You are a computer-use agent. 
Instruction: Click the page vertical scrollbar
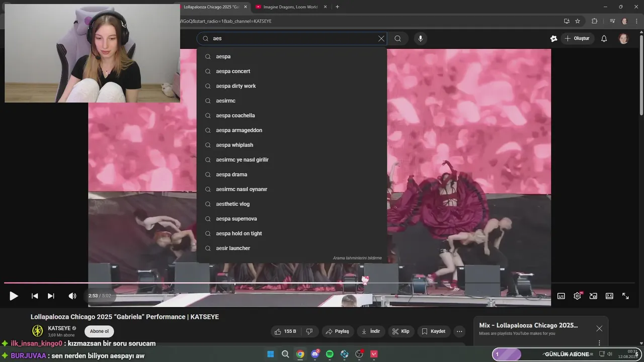[641, 75]
